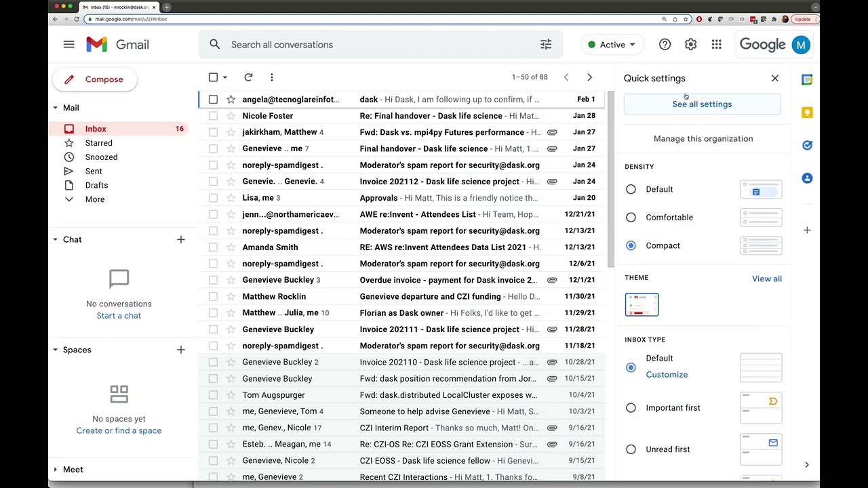Viewport: 868px width, 488px height.
Task: Open the Google apps grid
Action: tap(716, 44)
